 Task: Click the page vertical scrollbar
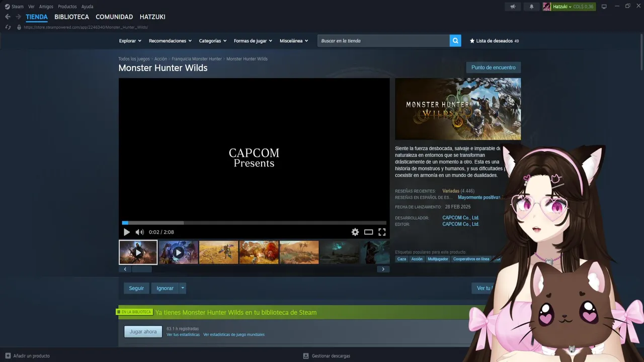pyautogui.click(x=641, y=53)
